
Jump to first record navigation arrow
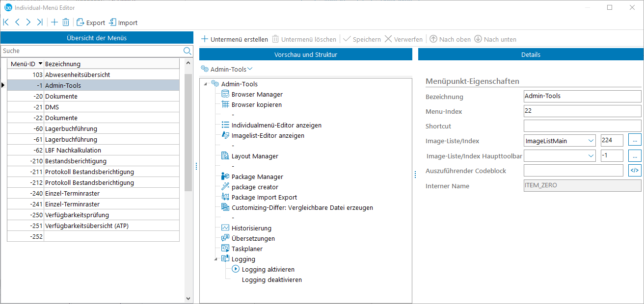coord(6,22)
